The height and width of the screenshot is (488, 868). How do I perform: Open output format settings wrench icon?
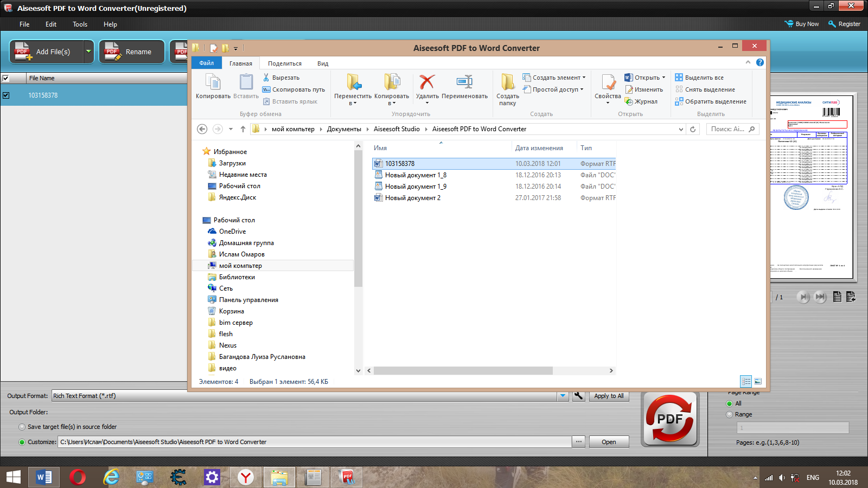tap(579, 396)
